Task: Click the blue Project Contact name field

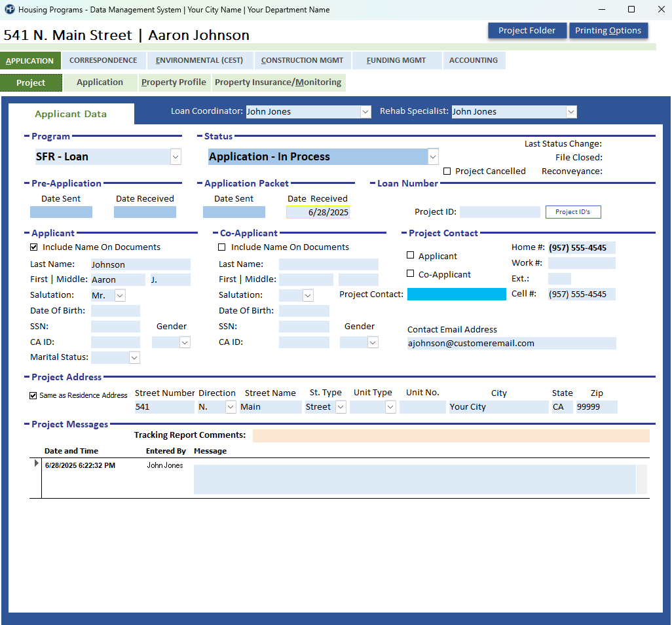Action: point(457,295)
